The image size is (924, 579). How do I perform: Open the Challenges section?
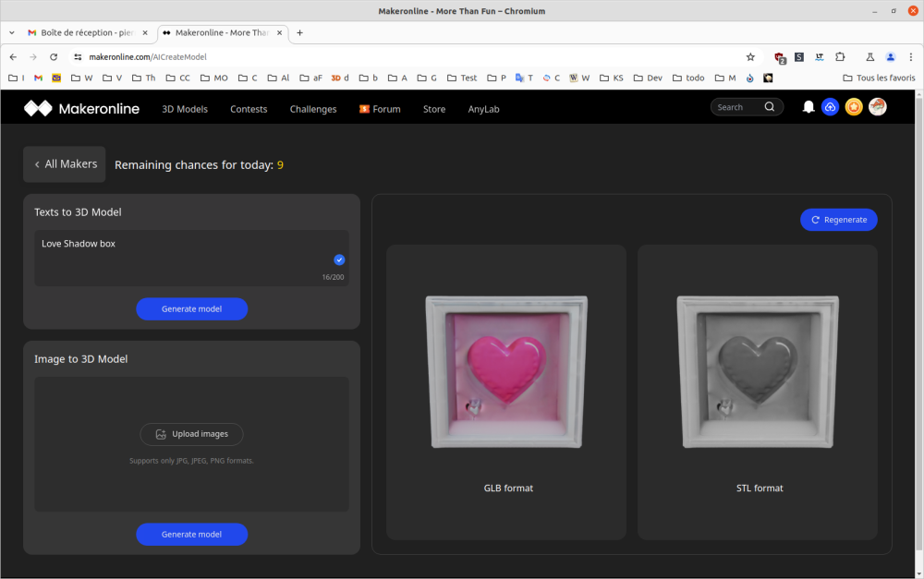(x=313, y=109)
